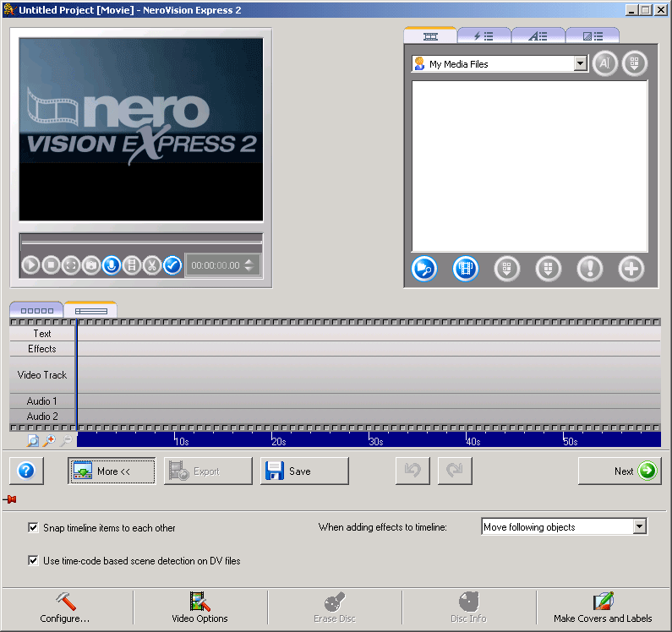Toggle time-code based scene detection checkbox

(x=33, y=560)
